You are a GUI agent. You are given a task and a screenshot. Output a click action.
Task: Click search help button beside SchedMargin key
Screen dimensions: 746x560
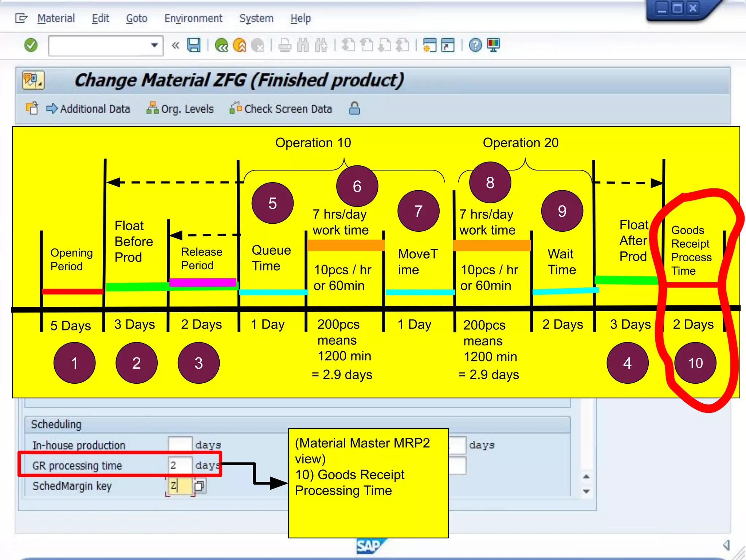point(199,486)
